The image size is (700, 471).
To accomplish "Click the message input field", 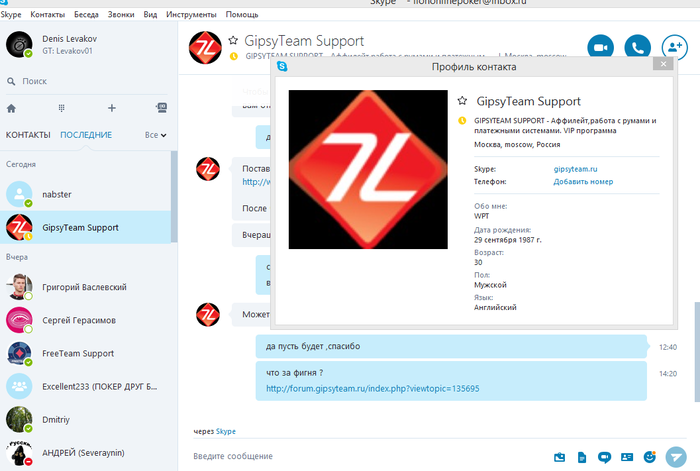I will tap(366, 456).
